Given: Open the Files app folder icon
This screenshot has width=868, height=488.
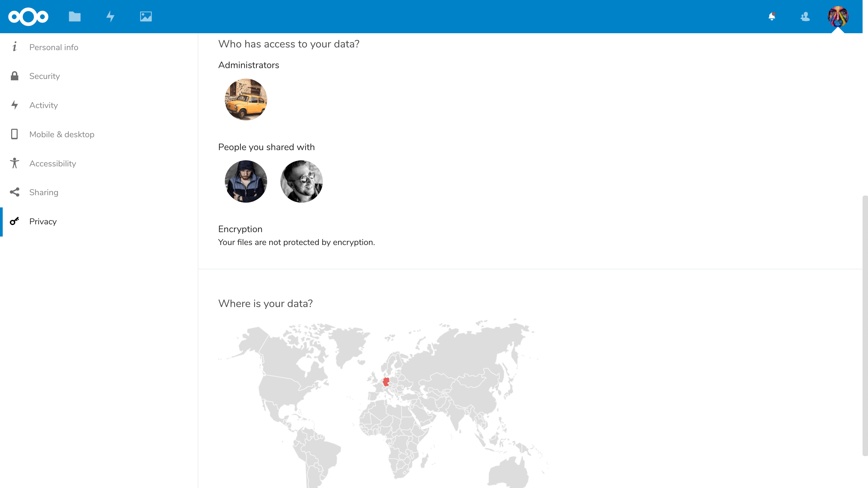Looking at the screenshot, I should click(x=75, y=17).
